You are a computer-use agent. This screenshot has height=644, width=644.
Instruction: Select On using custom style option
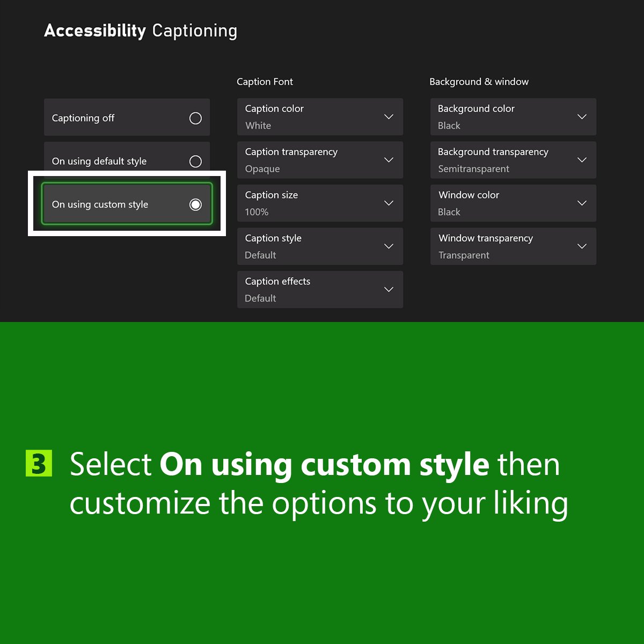tap(127, 204)
